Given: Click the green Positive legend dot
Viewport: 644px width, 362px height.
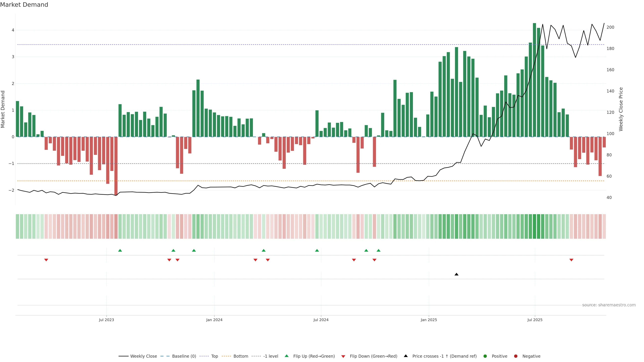Looking at the screenshot, I should [485, 356].
